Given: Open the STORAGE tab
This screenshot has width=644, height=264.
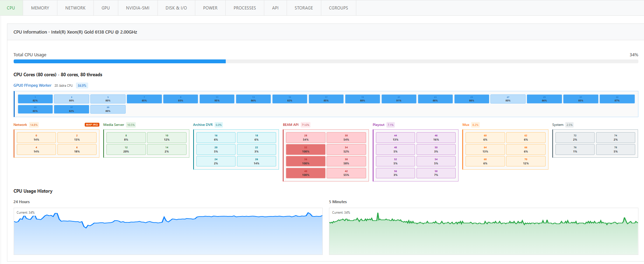Looking at the screenshot, I should click(x=304, y=8).
